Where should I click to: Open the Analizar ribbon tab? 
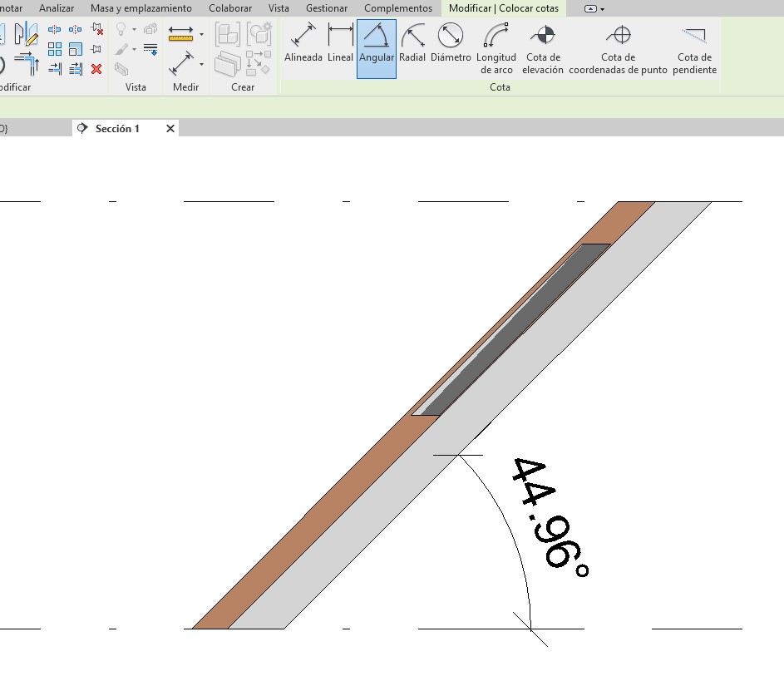pyautogui.click(x=57, y=8)
